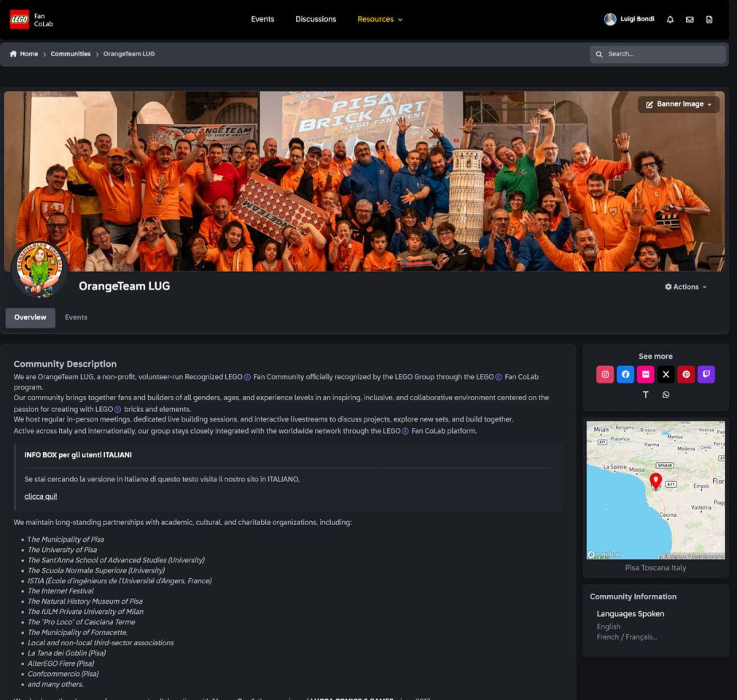Image resolution: width=737 pixels, height=700 pixels.
Task: Click the 'See more' heading
Action: 655,357
